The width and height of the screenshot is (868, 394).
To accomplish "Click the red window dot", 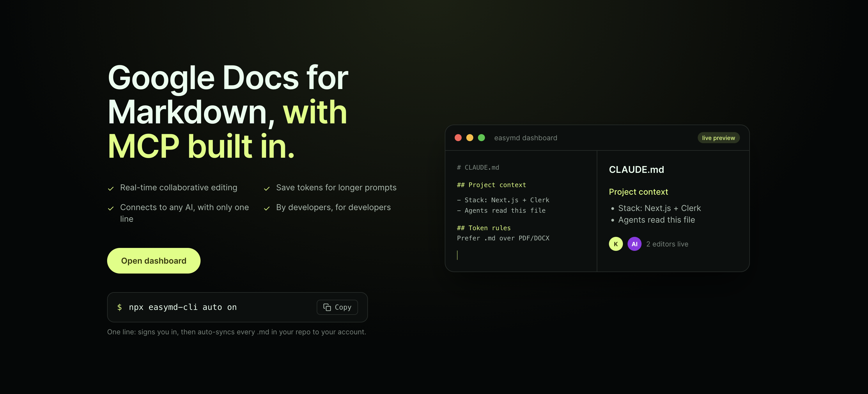I will (x=458, y=138).
